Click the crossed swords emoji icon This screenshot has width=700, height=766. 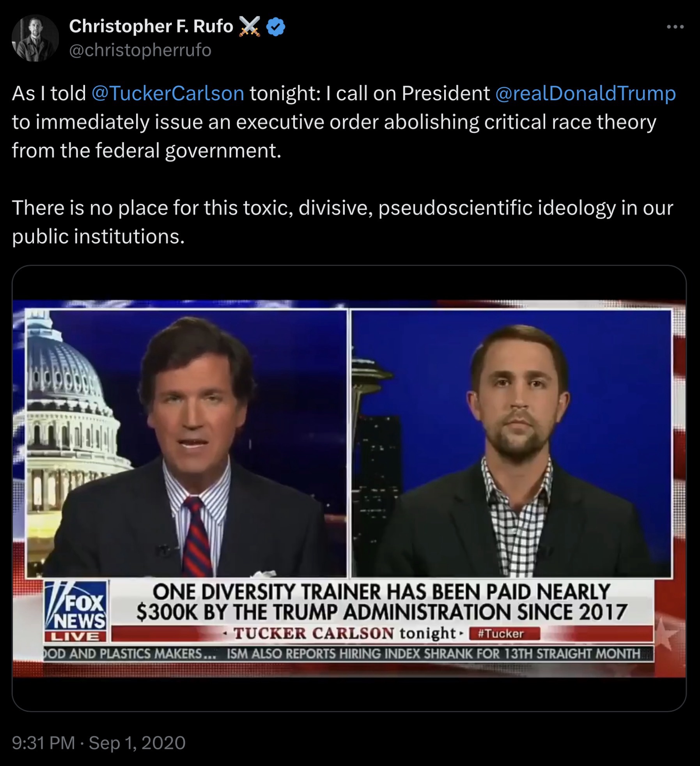pyautogui.click(x=250, y=27)
